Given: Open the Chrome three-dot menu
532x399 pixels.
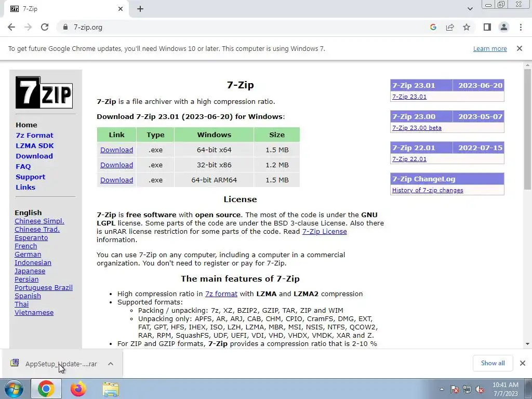Looking at the screenshot, I should [x=521, y=27].
